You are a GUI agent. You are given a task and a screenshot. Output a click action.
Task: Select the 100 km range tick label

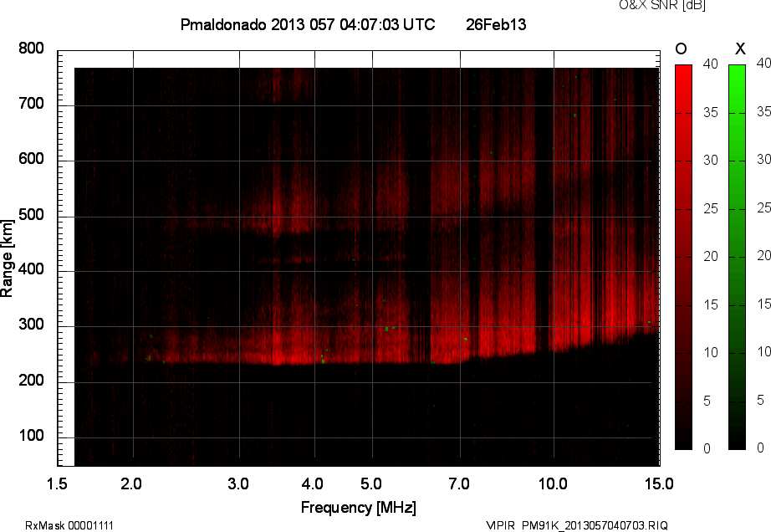[x=31, y=436]
